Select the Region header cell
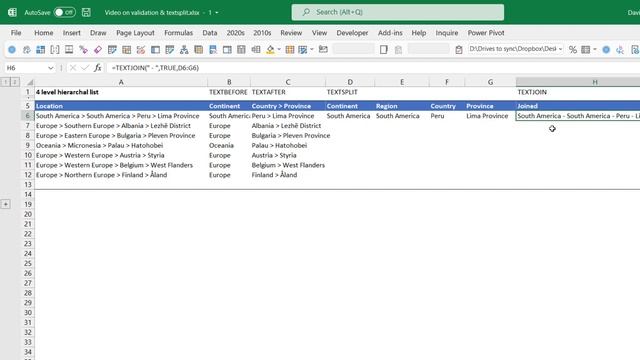Viewport: 640px width, 360px height. 402,106
